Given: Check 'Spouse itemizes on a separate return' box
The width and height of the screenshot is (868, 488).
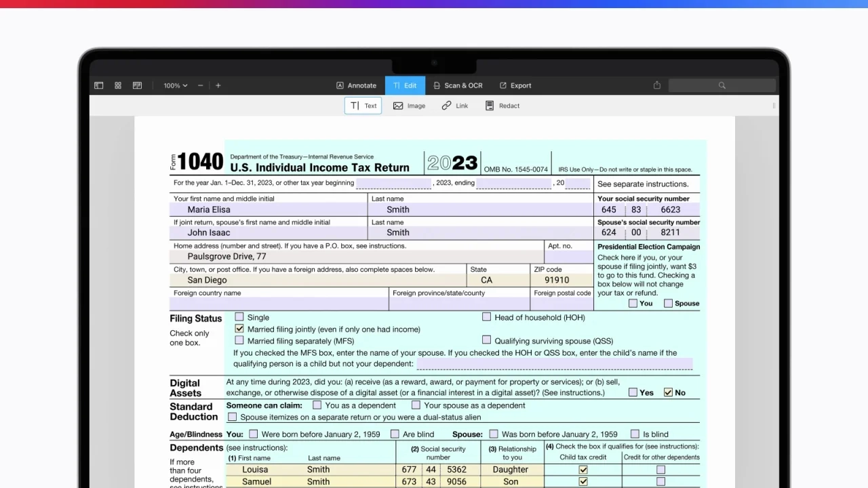Looking at the screenshot, I should (233, 417).
